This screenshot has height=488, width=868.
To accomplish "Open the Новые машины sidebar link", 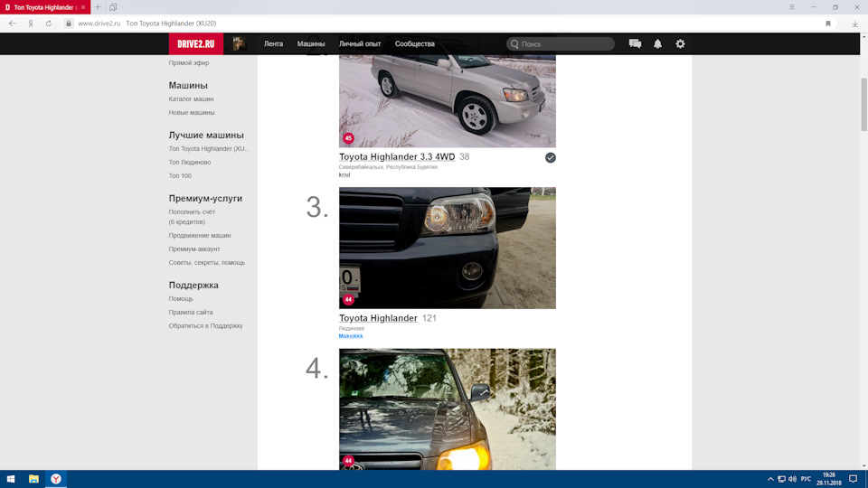I will (x=192, y=112).
